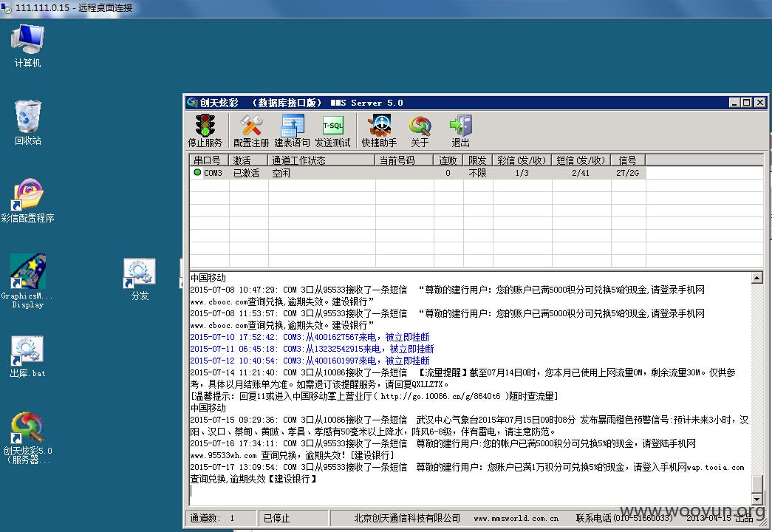The height and width of the screenshot is (532, 772).
Task: Click the 彩信(发/收) column header
Action: click(522, 160)
